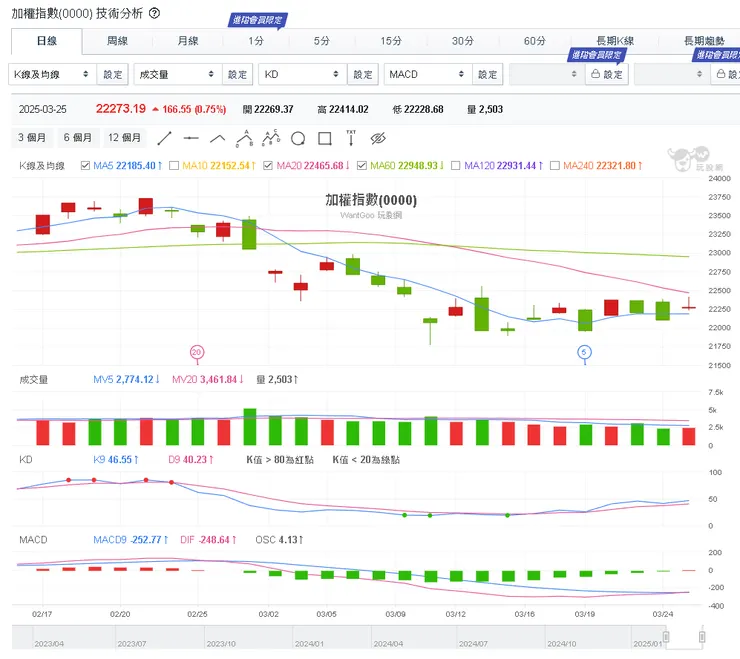This screenshot has width=740, height=659.
Task: Select the 6 個月 range button
Action: coord(78,138)
